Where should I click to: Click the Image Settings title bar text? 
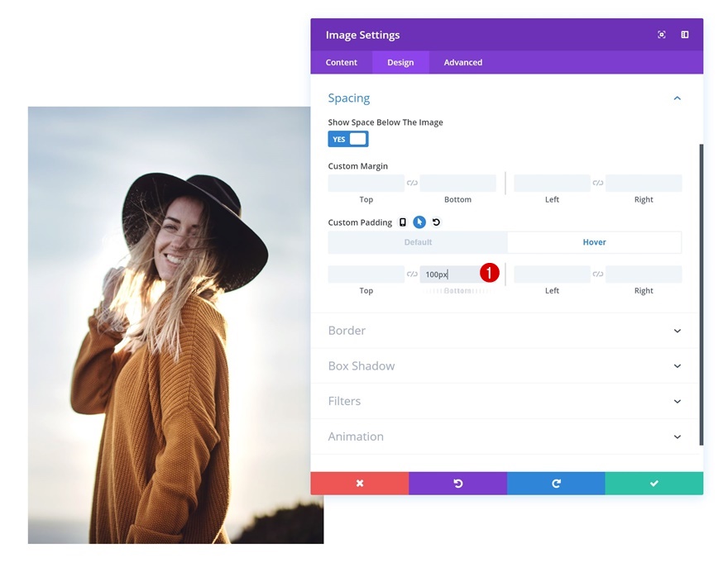[x=362, y=35]
